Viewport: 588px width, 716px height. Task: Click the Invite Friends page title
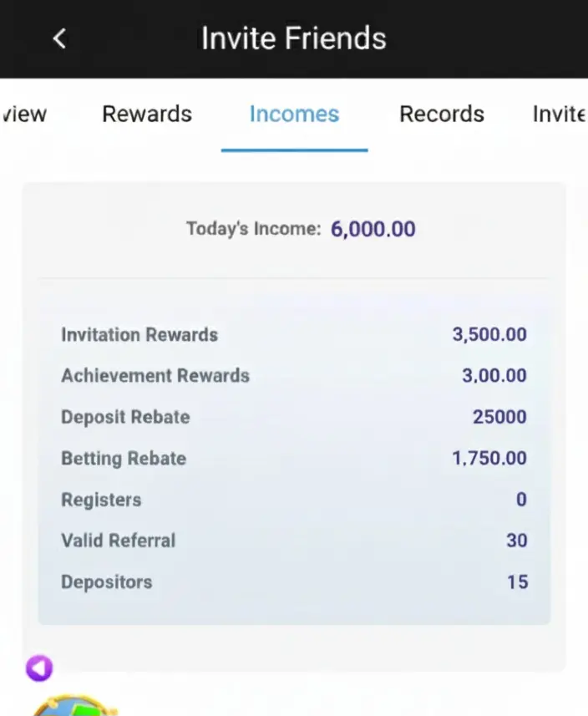pyautogui.click(x=294, y=38)
